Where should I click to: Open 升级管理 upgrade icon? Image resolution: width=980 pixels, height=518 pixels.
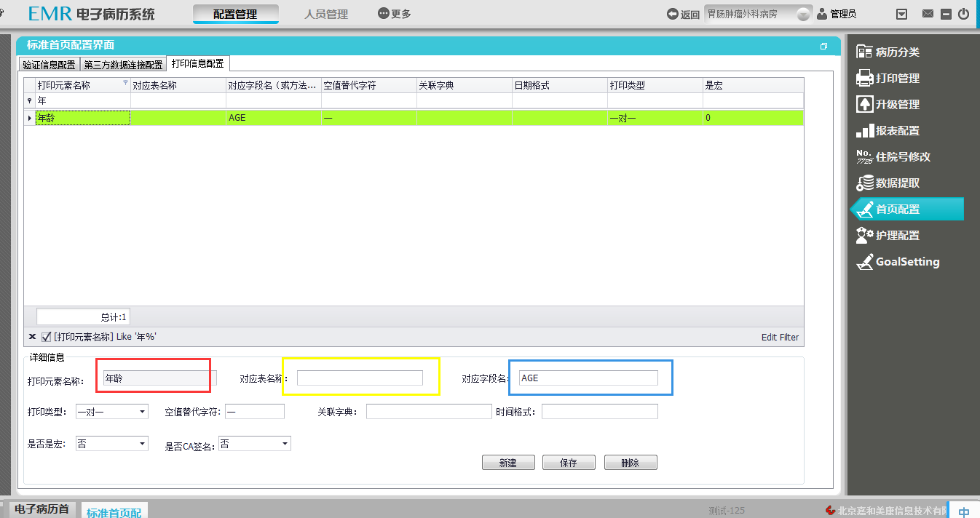(x=864, y=104)
